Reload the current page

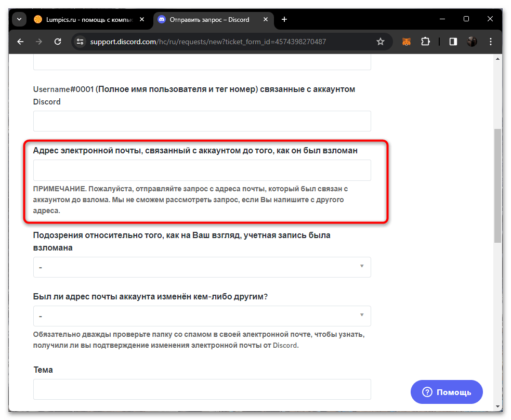(58, 42)
